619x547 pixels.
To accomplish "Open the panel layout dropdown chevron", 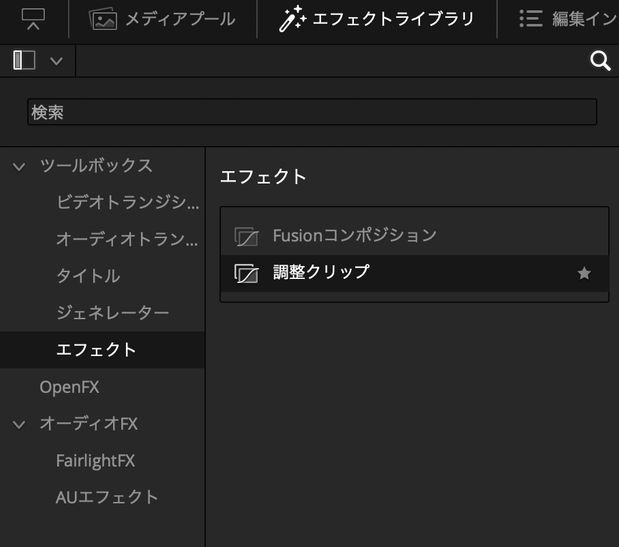I will [x=56, y=61].
